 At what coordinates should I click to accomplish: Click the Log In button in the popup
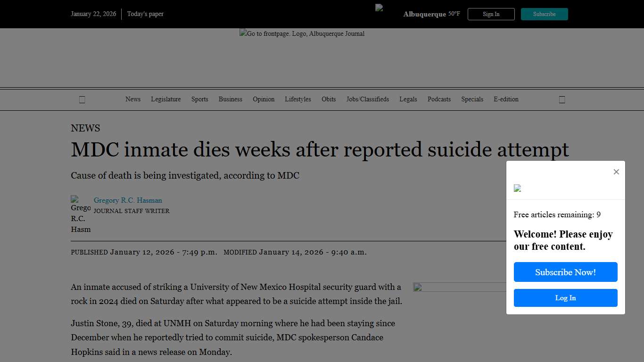click(x=565, y=298)
